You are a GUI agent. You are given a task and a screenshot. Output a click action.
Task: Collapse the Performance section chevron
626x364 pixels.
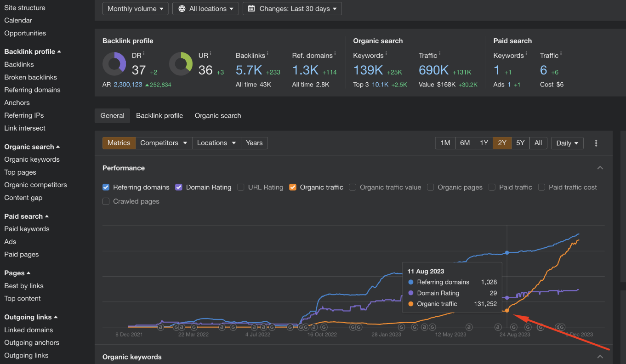point(600,168)
